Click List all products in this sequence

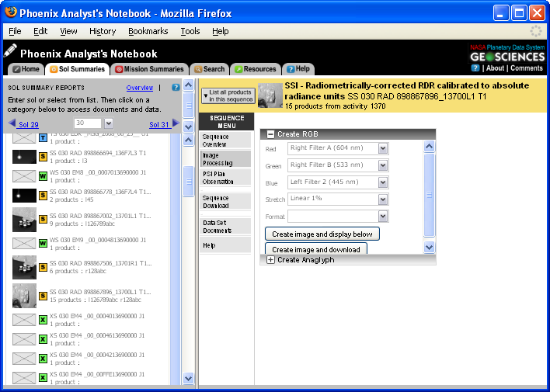pos(228,95)
